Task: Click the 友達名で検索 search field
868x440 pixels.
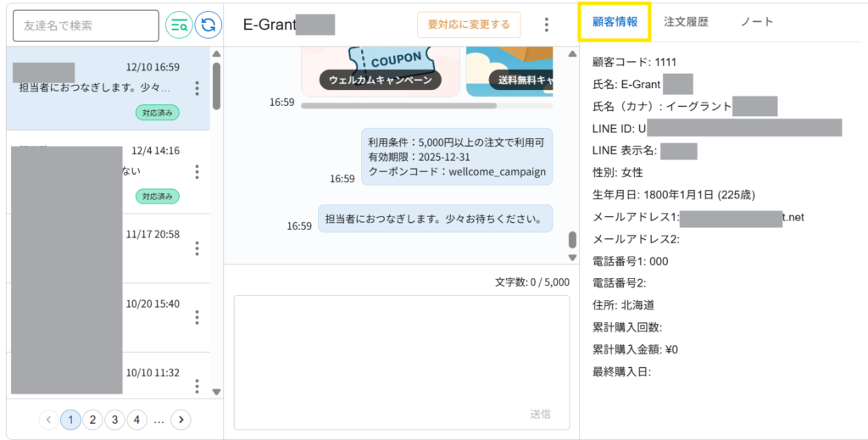Action: click(86, 25)
